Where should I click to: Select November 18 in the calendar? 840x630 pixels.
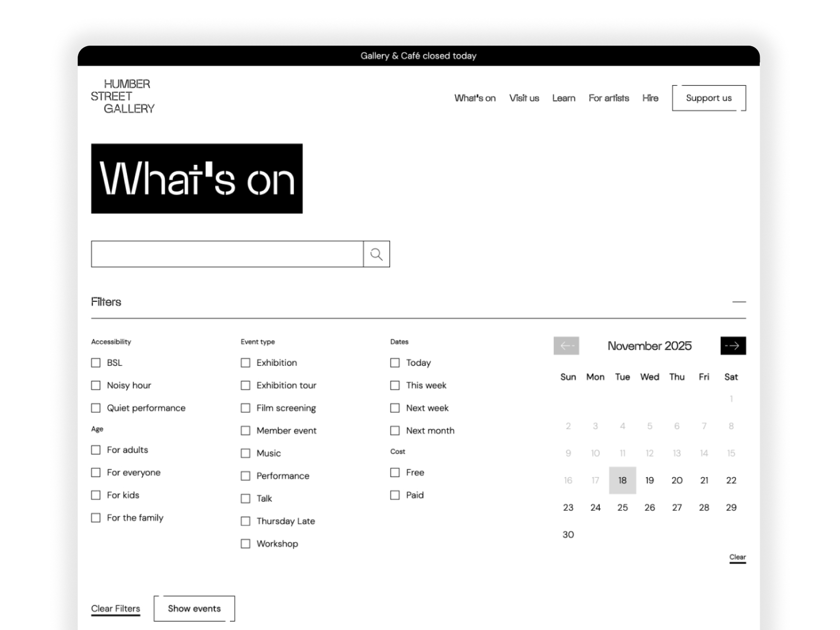tap(622, 480)
